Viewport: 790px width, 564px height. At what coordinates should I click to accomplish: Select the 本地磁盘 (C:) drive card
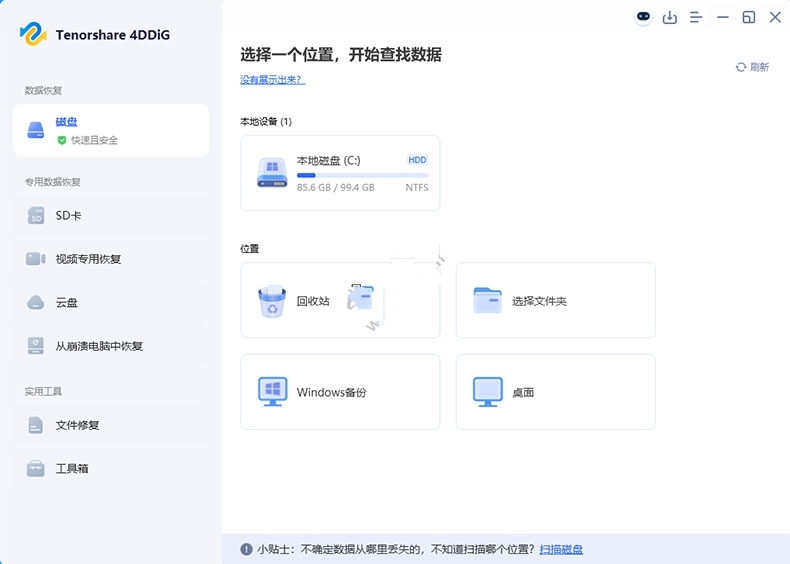click(x=340, y=173)
